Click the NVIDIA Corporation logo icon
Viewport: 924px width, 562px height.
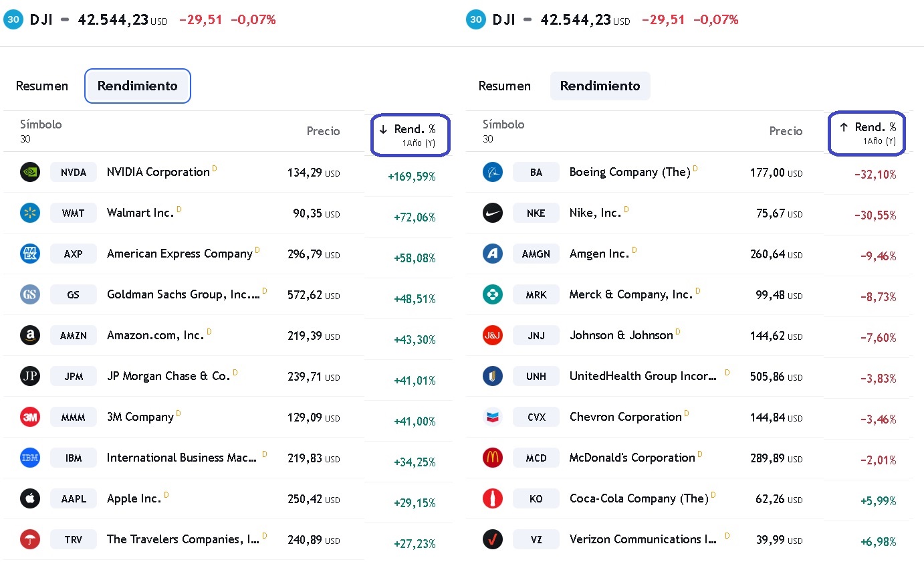pos(30,172)
